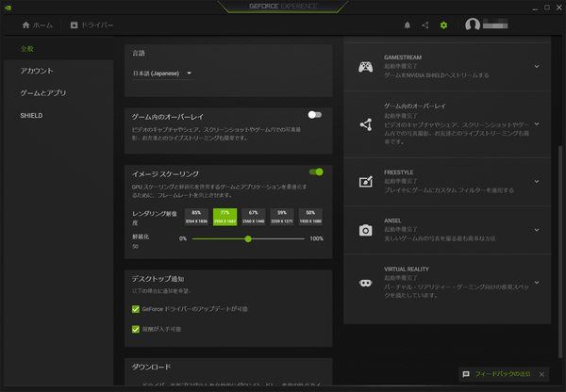Screen dimensions: 566x392
Task: Expand the ANSEL feature row
Action: coord(537,230)
